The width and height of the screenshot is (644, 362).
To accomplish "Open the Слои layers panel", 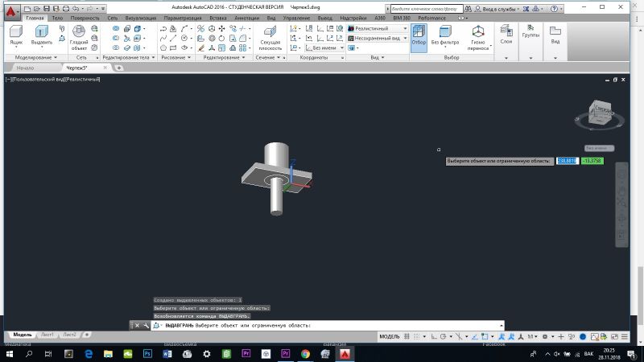I will pos(506,35).
